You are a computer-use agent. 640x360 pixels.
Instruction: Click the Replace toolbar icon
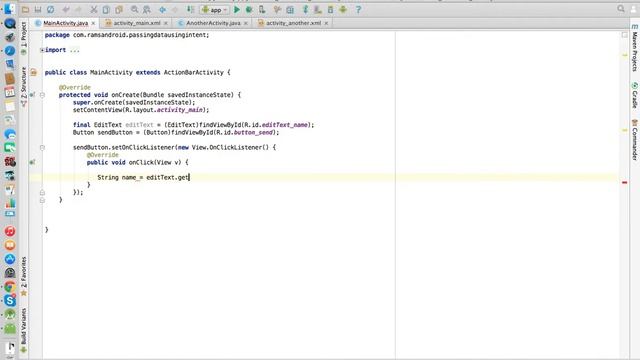coord(146,9)
